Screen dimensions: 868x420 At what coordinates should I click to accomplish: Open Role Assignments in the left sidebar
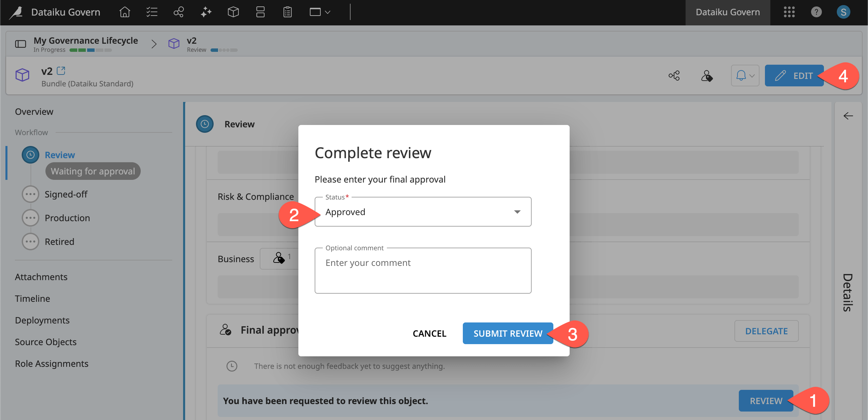coord(52,363)
